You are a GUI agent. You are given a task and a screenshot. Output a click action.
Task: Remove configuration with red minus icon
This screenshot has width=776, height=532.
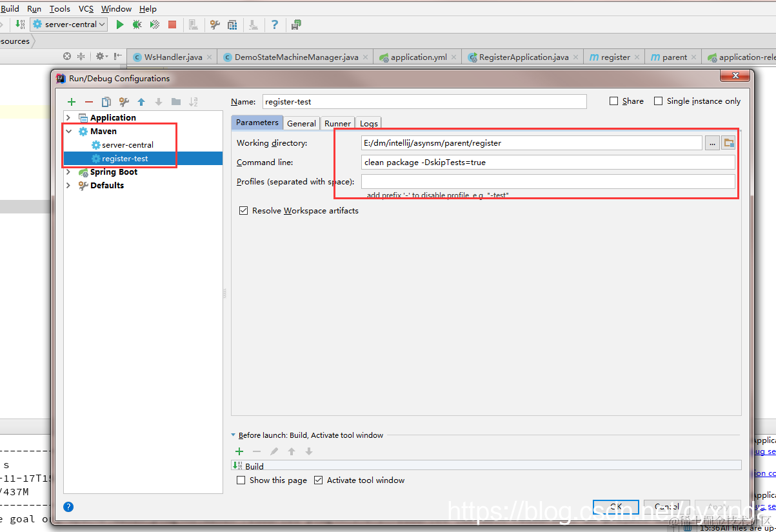(89, 102)
